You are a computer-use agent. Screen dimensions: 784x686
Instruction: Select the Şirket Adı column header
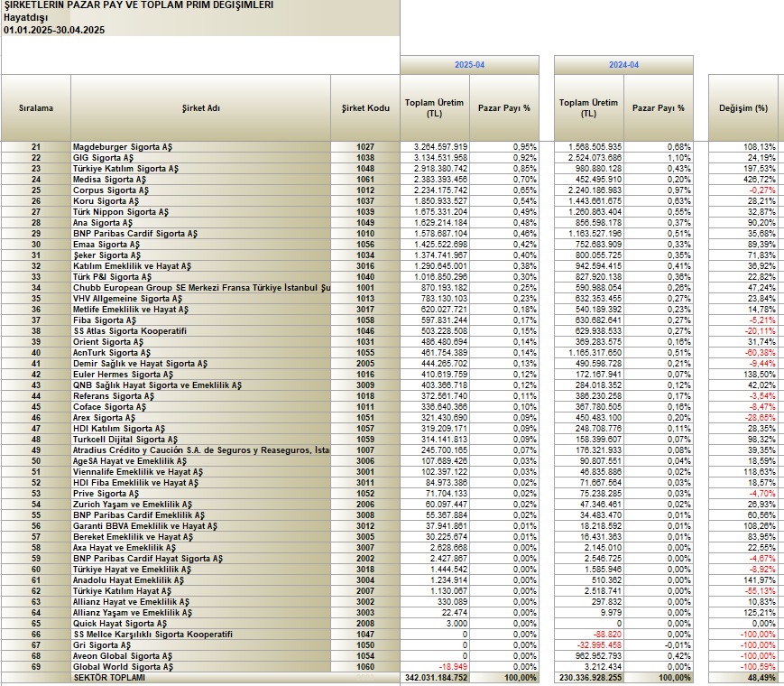coord(200,108)
